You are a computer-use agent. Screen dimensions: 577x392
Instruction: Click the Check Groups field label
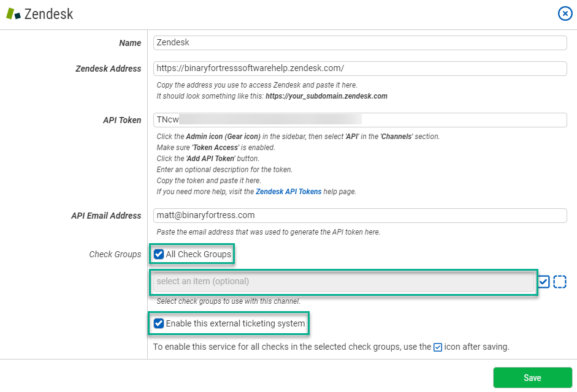point(115,254)
